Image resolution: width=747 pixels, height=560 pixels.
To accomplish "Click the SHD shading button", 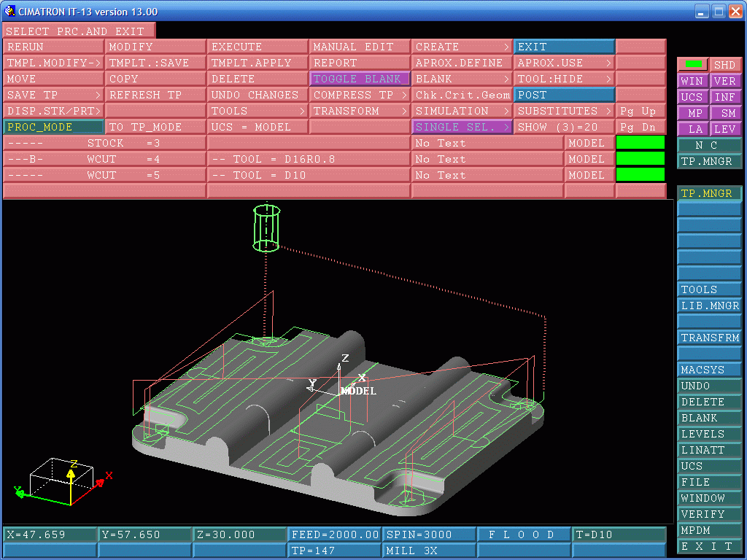I will (x=726, y=65).
